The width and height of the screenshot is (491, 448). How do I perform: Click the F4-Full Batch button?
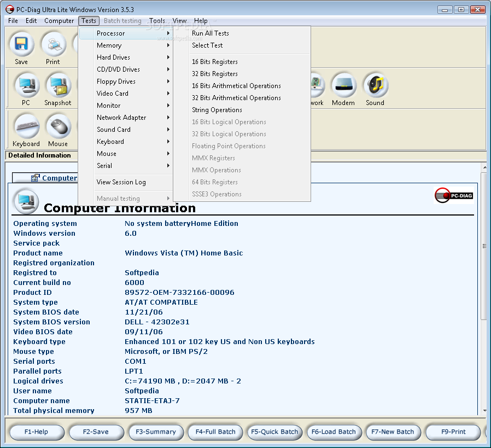(x=215, y=432)
